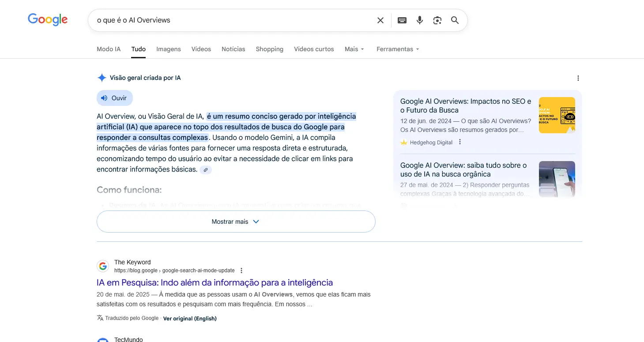
Task: Open blog.google result three-dot menu
Action: click(x=241, y=271)
